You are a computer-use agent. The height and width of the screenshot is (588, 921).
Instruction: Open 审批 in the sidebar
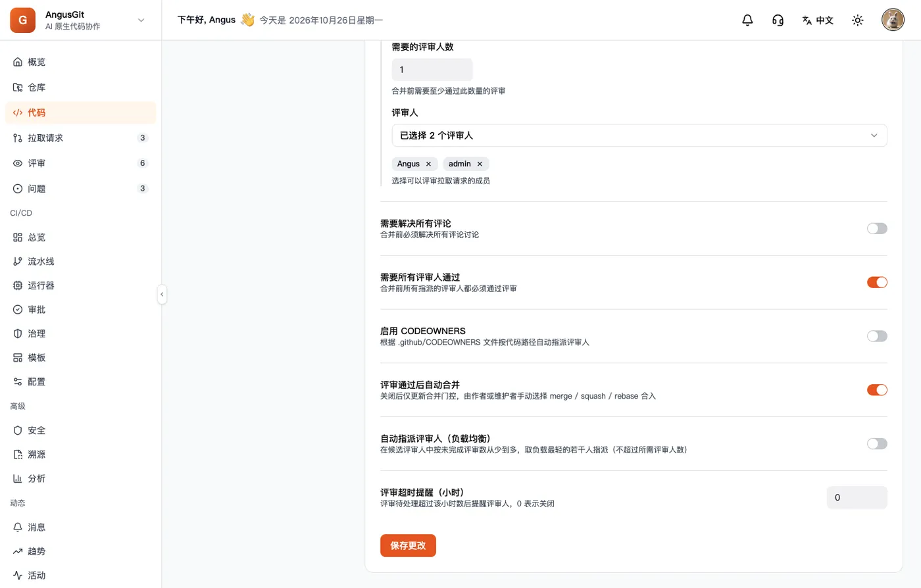[80, 310]
